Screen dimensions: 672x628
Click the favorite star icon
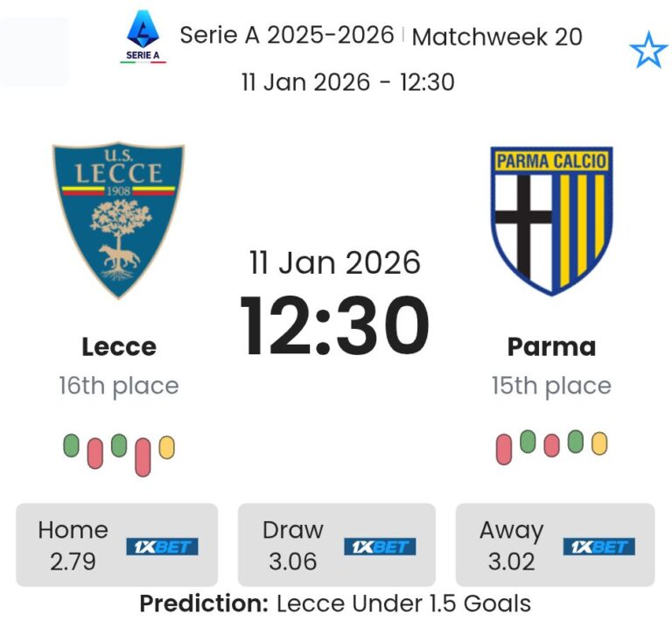647,52
